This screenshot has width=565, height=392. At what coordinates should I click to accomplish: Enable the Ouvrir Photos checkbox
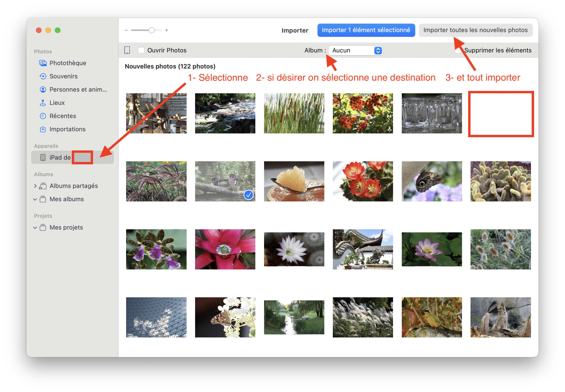(x=141, y=50)
